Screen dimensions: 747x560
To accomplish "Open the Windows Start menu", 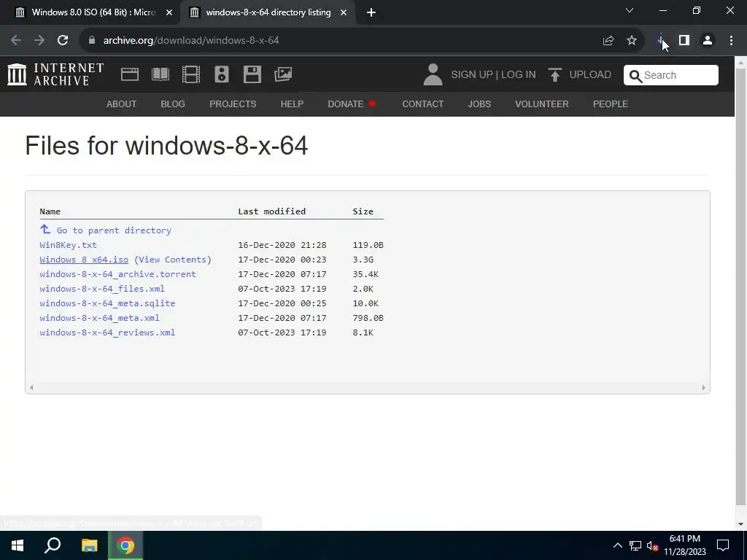I will pos(18,545).
